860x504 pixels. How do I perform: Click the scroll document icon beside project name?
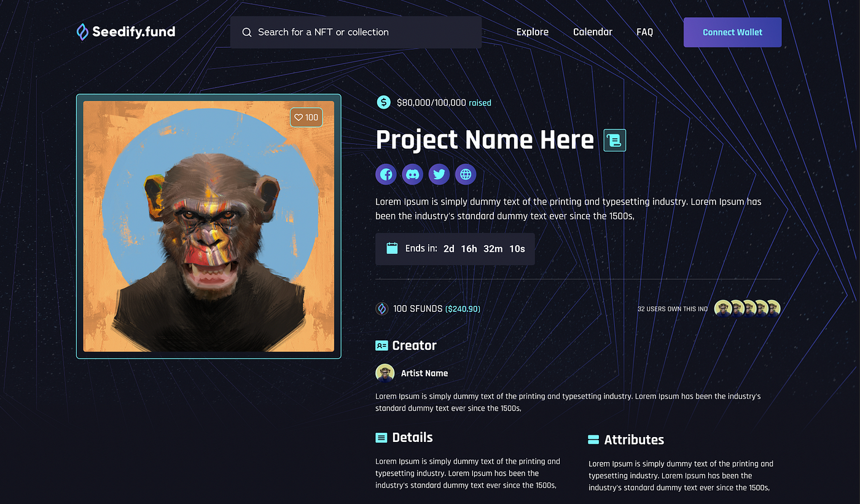[615, 141]
